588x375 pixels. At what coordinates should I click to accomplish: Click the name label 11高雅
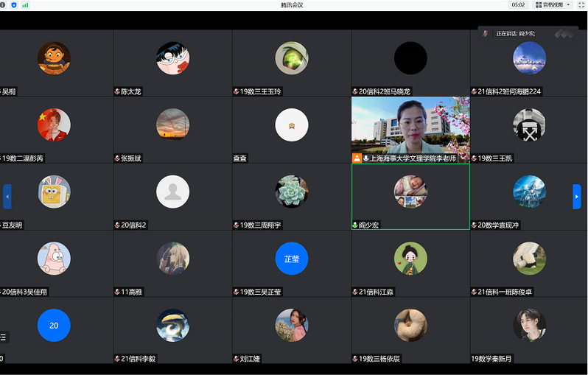(132, 292)
